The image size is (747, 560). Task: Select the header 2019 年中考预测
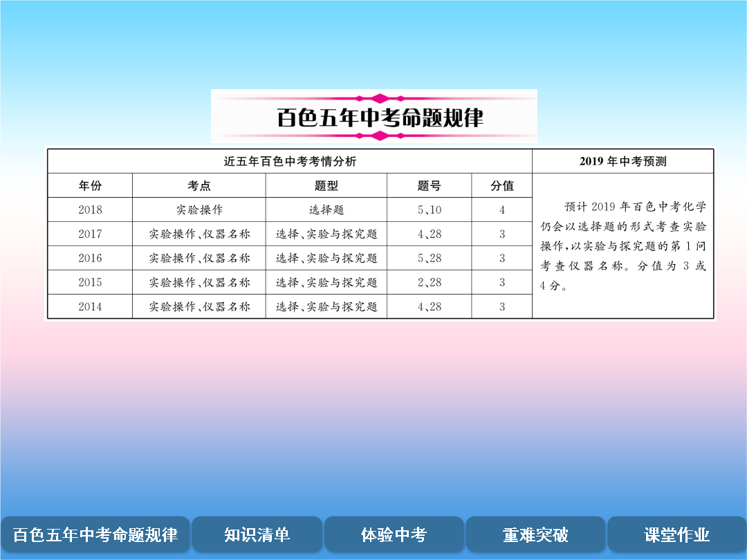622,161
